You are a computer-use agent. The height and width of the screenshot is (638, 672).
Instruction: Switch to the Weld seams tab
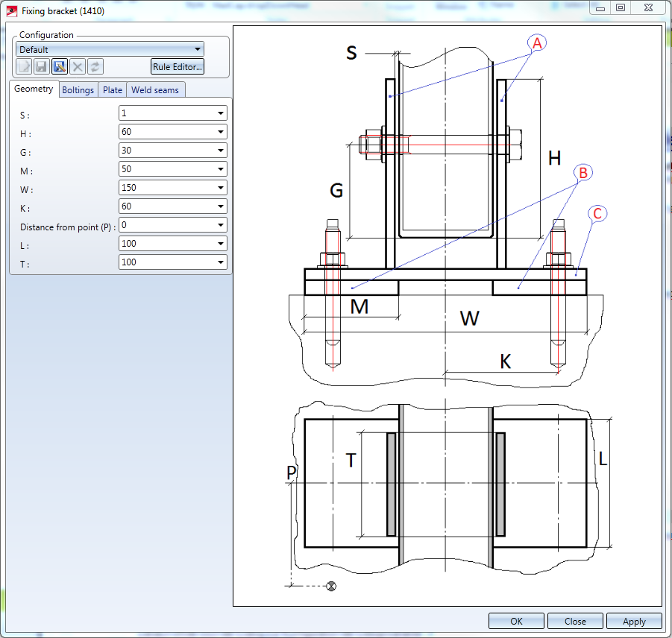[x=155, y=90]
